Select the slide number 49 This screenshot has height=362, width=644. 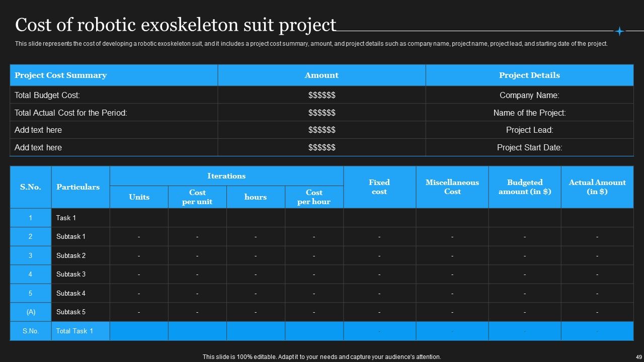click(x=639, y=357)
